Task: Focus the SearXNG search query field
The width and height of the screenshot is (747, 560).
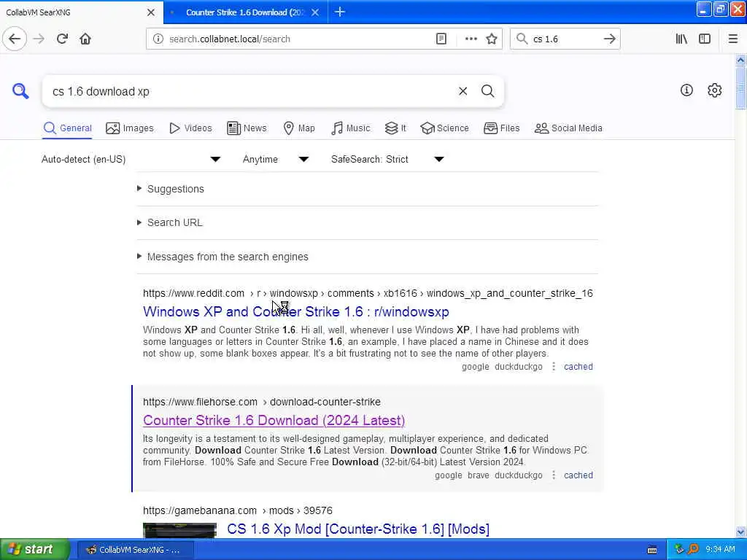Action: pos(252,91)
